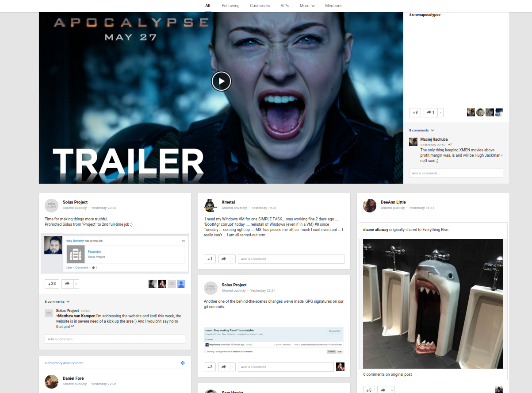Open Solus Project avatar on job post

51,205
